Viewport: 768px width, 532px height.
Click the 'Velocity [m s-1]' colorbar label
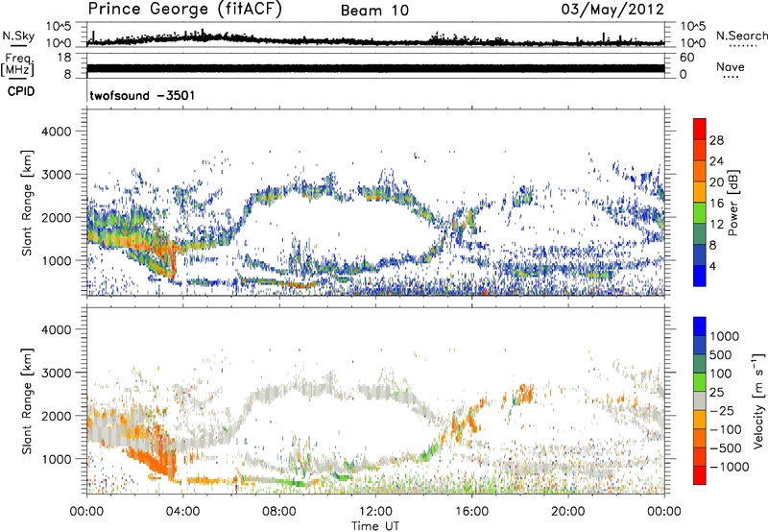pos(758,399)
